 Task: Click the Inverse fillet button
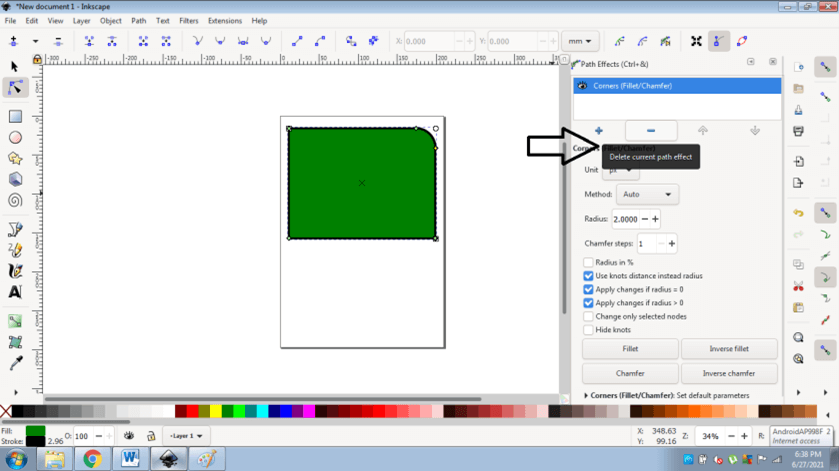tap(728, 349)
